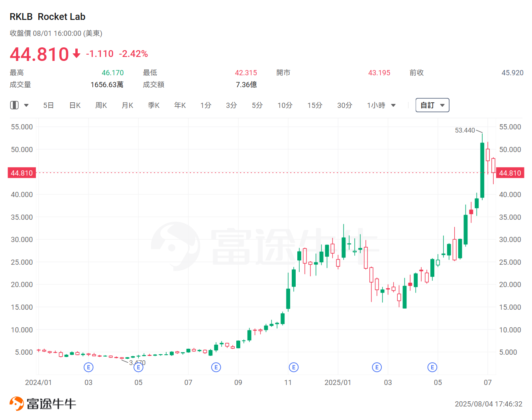The image size is (532, 420).
Task: Select the 日K daily candlestick tab
Action: 75,105
